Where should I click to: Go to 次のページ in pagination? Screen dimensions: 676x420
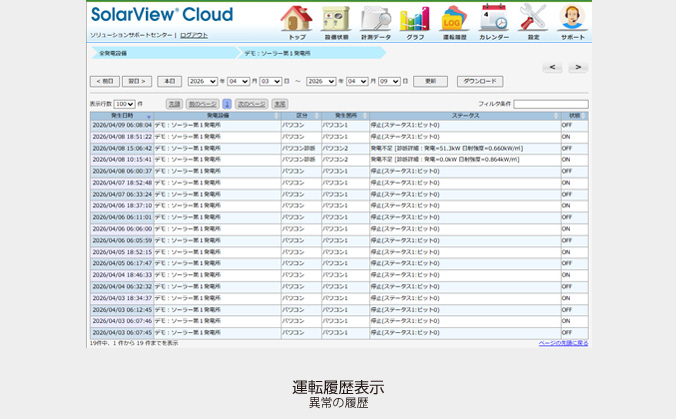251,104
